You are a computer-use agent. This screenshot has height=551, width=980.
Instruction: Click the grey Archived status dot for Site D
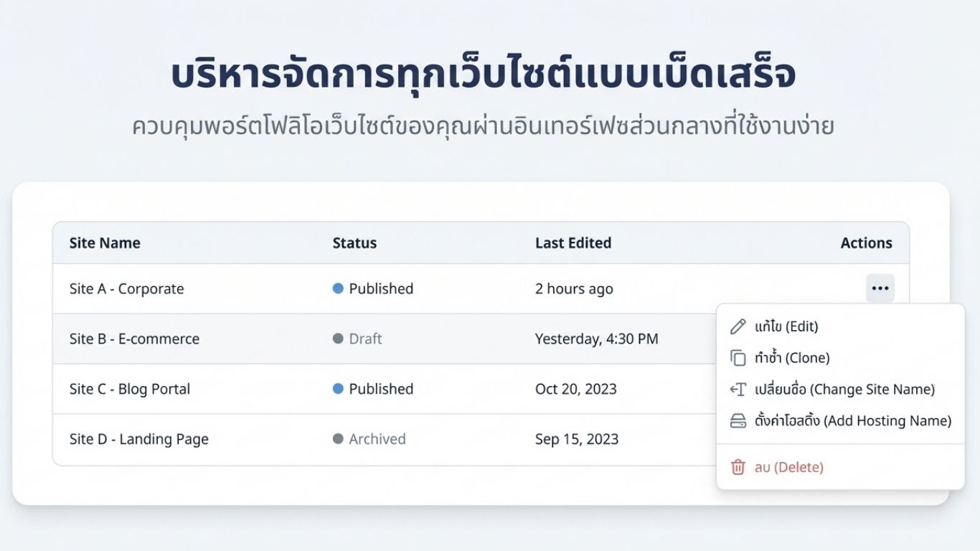(x=339, y=439)
